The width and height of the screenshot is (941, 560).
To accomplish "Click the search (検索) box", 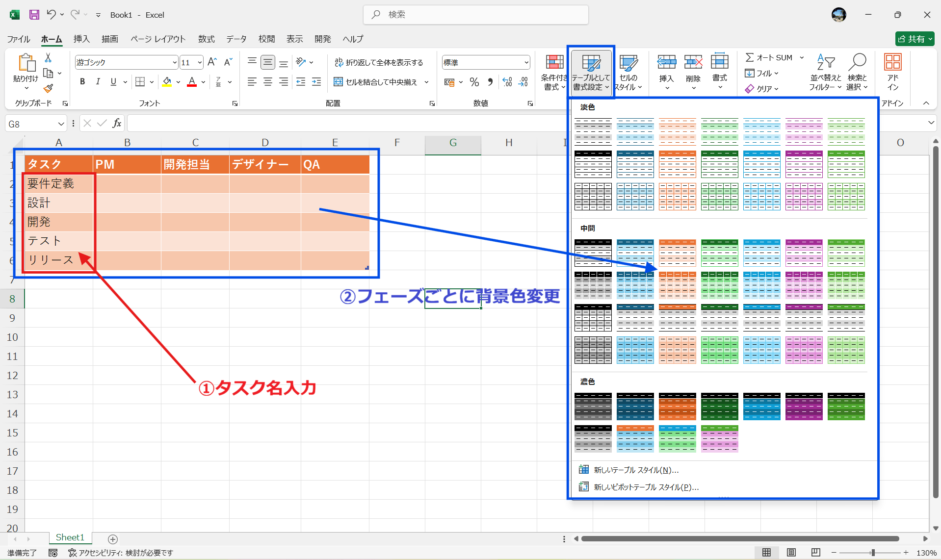I will [475, 15].
